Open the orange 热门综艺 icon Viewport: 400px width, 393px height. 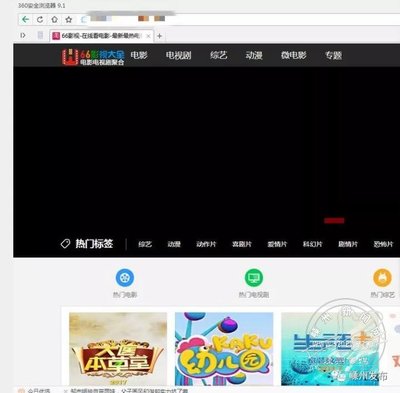[x=382, y=277]
